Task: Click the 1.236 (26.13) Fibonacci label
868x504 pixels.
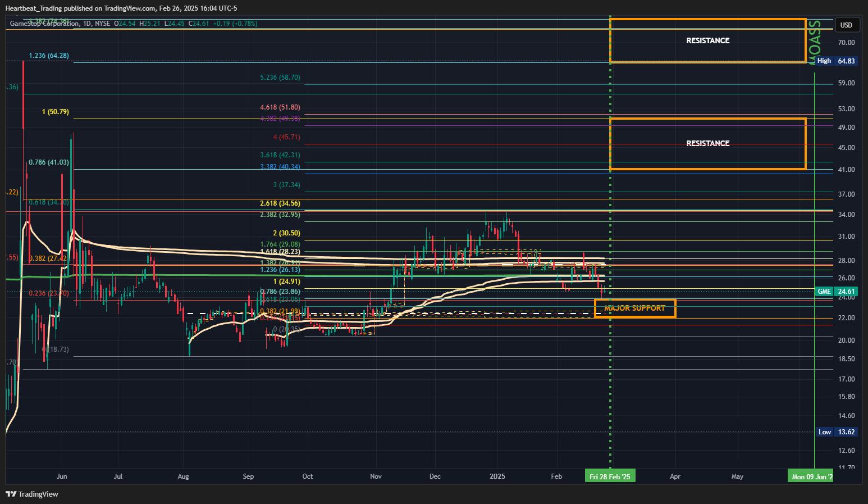Action: click(280, 270)
